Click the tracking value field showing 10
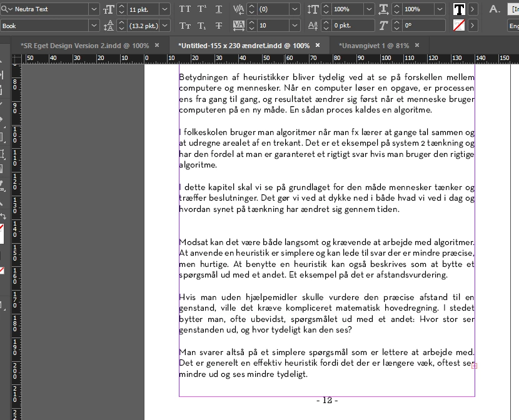The image size is (519, 420). click(273, 26)
